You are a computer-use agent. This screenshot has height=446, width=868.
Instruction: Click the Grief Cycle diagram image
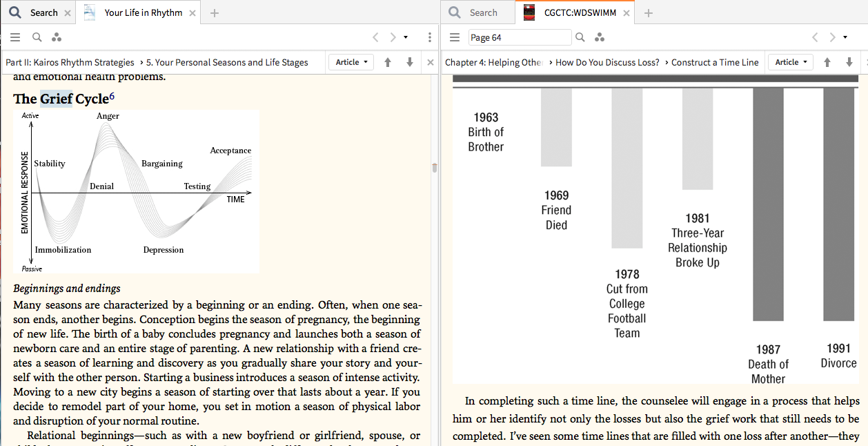[x=136, y=191]
